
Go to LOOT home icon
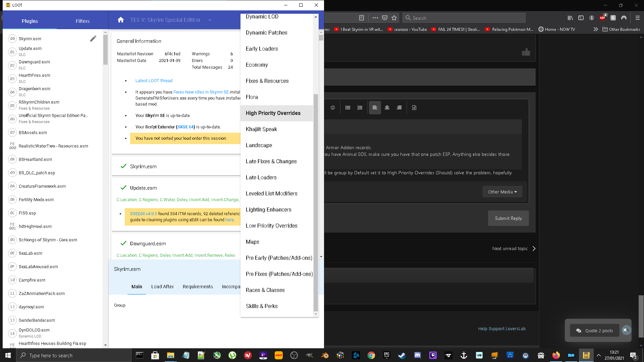pos(121,20)
